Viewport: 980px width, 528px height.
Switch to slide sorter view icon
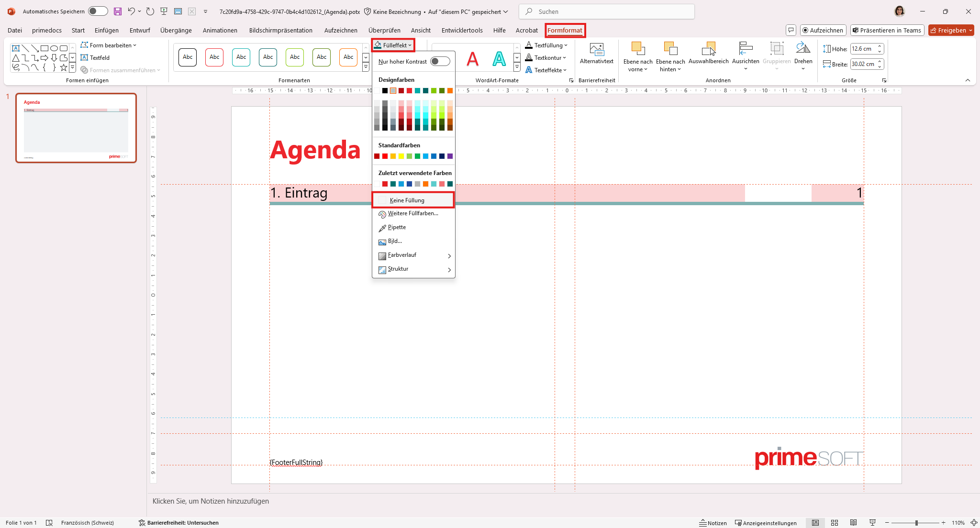(835, 523)
